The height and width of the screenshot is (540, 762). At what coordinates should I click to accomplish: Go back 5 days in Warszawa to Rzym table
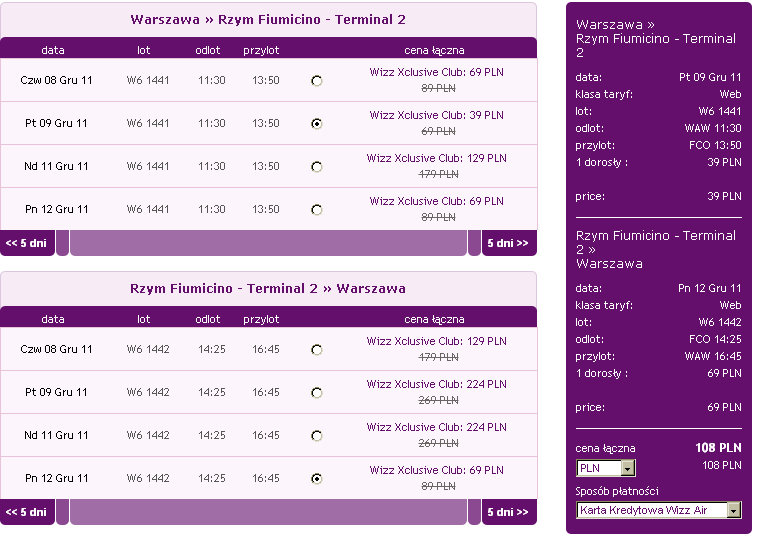(x=27, y=243)
